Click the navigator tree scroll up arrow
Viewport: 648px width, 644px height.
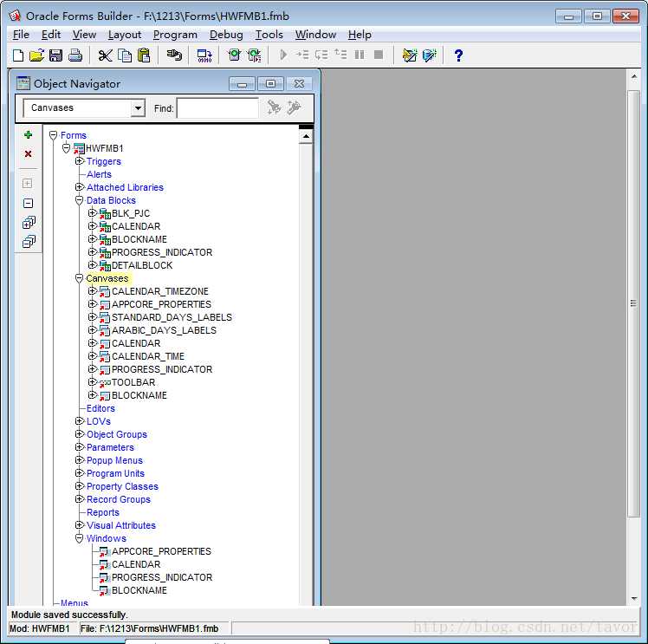tap(306, 136)
